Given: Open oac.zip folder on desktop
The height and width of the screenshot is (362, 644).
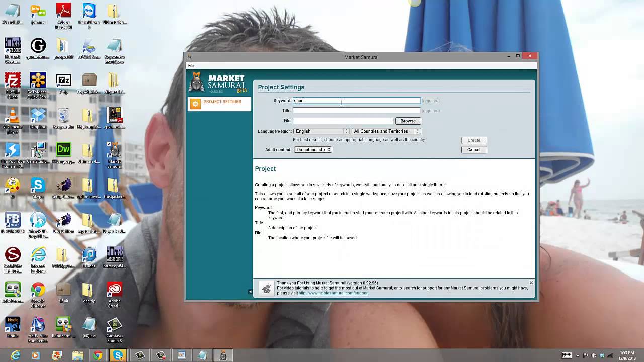Looking at the screenshot, I should click(89, 293).
